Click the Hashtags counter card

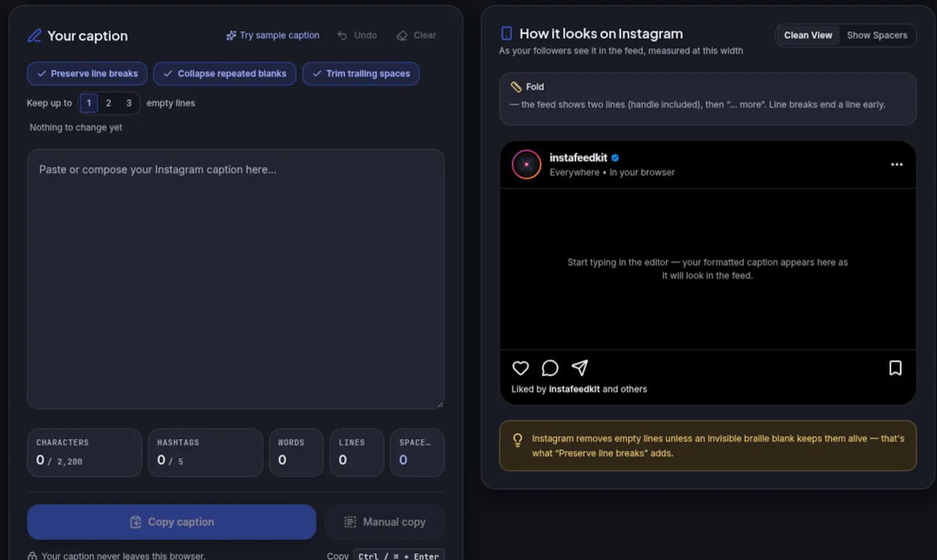tap(206, 452)
